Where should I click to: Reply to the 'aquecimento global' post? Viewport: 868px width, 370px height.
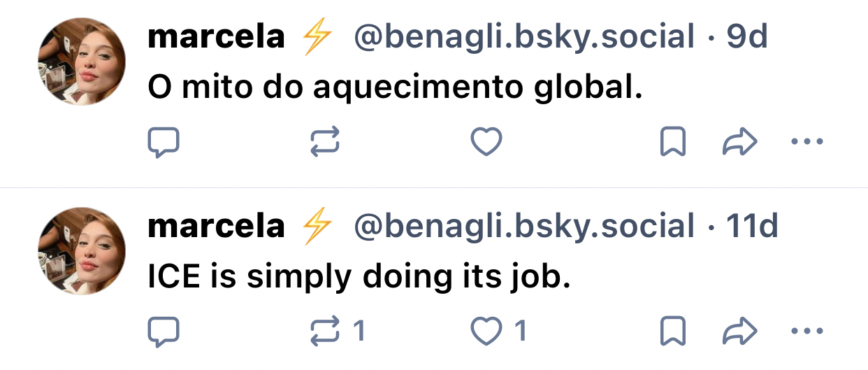click(164, 143)
